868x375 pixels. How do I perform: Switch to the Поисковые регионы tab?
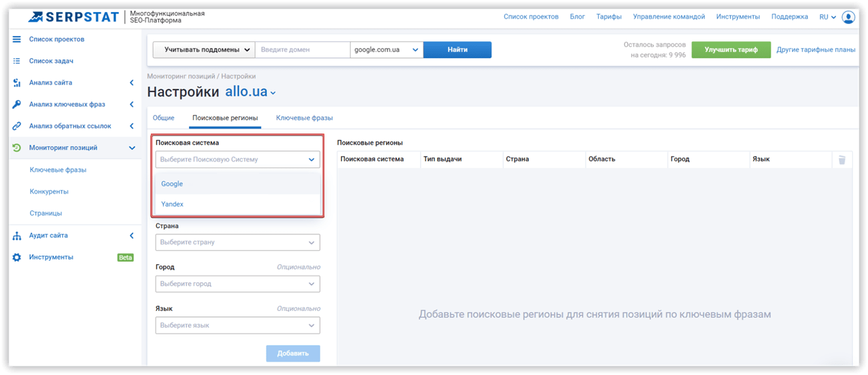pyautogui.click(x=225, y=118)
